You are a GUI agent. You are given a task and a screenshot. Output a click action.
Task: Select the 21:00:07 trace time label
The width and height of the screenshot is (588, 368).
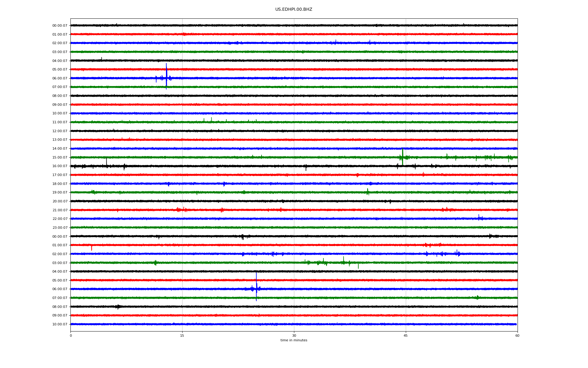pyautogui.click(x=60, y=210)
